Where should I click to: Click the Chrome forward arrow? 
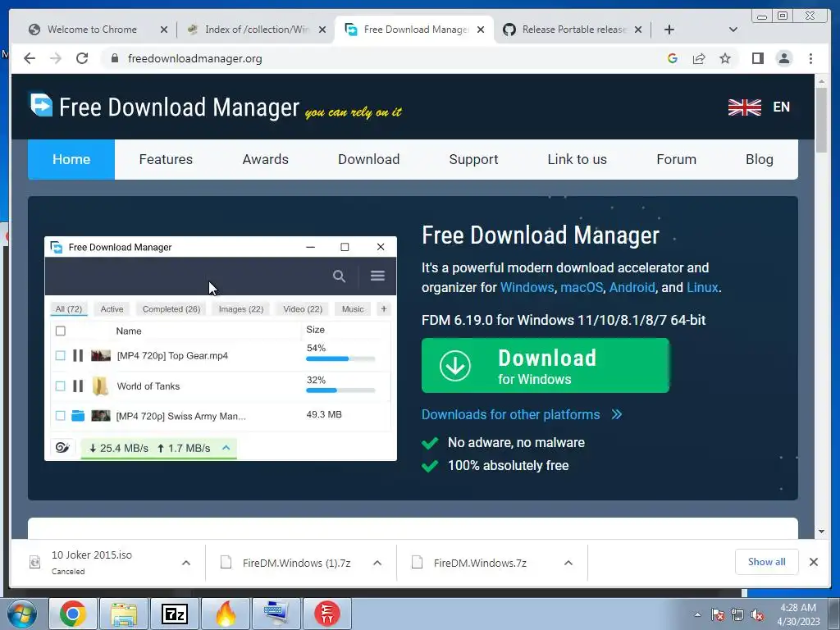point(56,58)
